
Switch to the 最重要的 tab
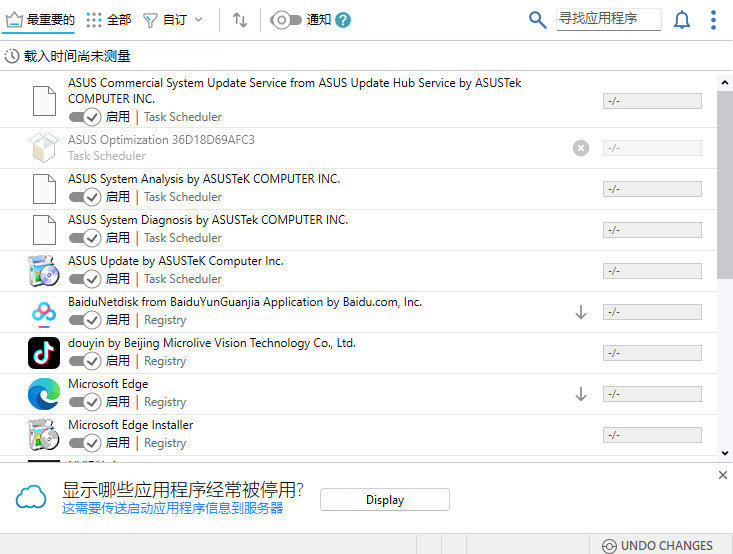pyautogui.click(x=40, y=20)
